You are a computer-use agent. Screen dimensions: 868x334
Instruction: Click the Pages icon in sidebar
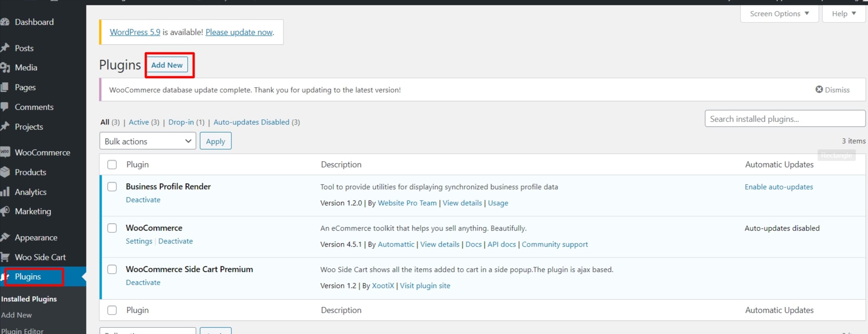tap(5, 87)
